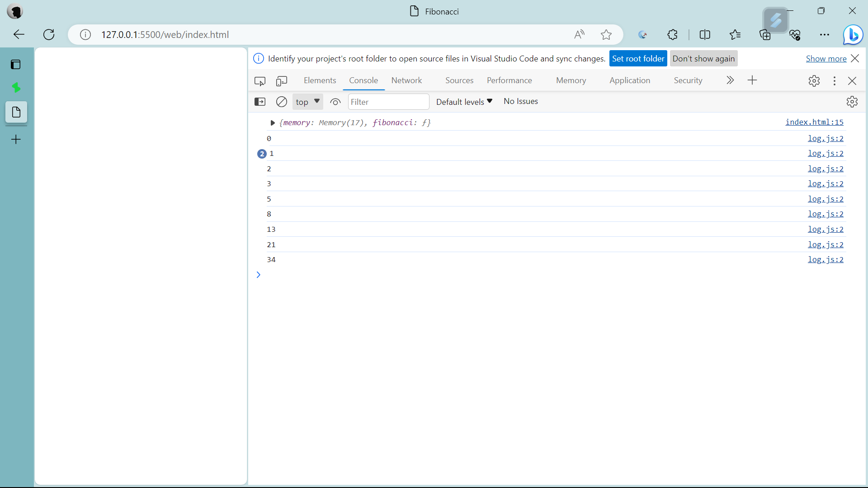868x488 pixels.
Task: Switch to Elements tab
Action: click(x=320, y=80)
